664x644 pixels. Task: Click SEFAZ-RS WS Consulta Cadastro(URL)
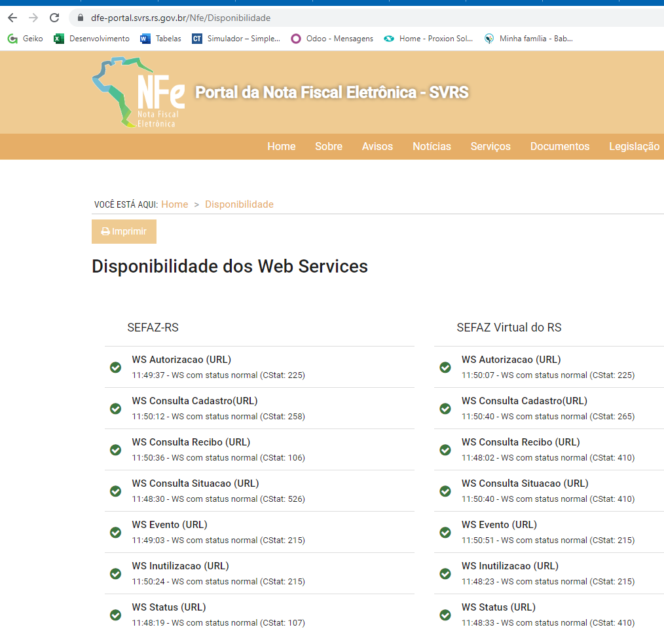pyautogui.click(x=194, y=400)
